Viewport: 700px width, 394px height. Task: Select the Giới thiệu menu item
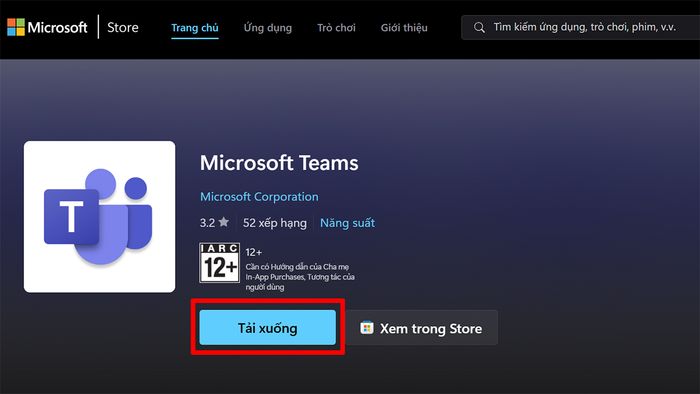click(x=404, y=28)
